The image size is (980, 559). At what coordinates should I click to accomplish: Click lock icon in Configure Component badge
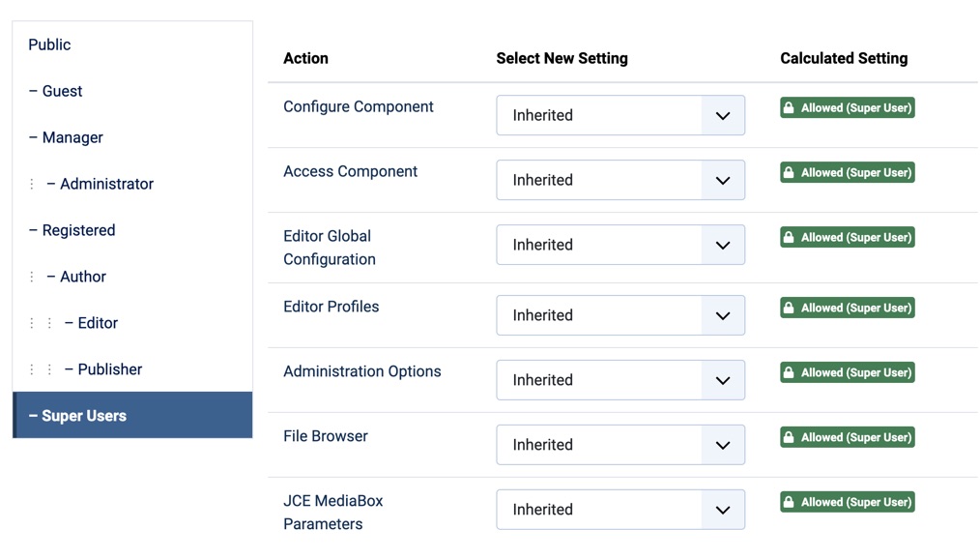[x=789, y=108]
